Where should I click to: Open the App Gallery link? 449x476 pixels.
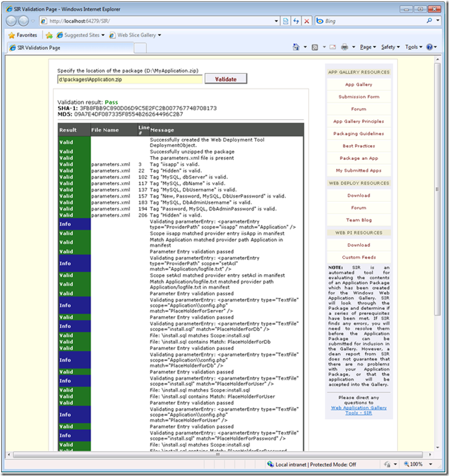[359, 85]
